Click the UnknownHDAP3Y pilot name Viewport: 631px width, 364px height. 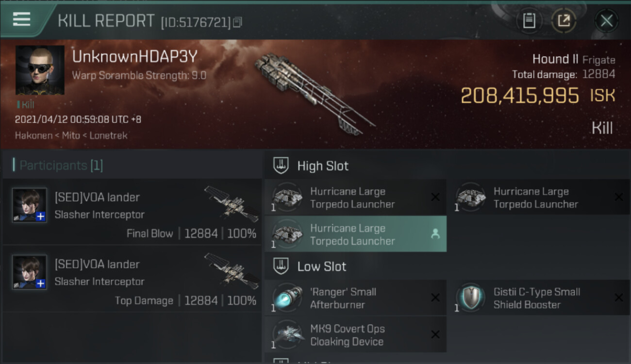pos(134,57)
